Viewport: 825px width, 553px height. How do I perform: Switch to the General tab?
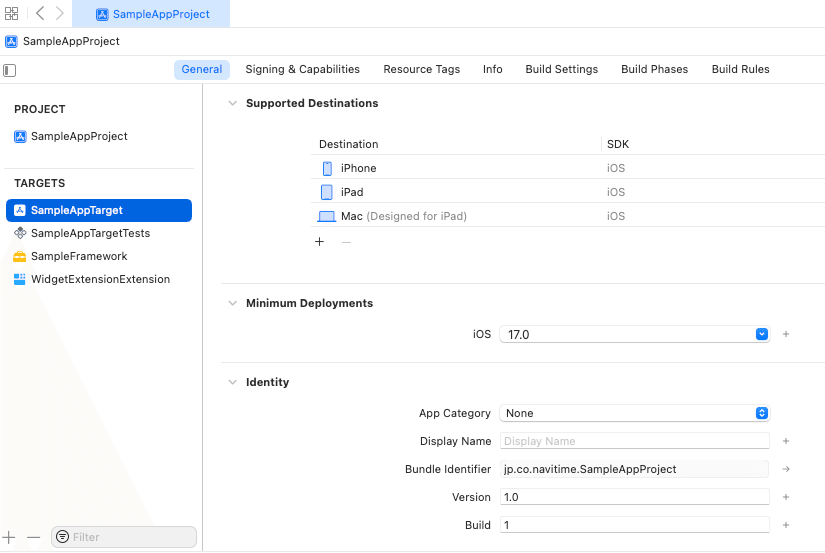(x=202, y=69)
